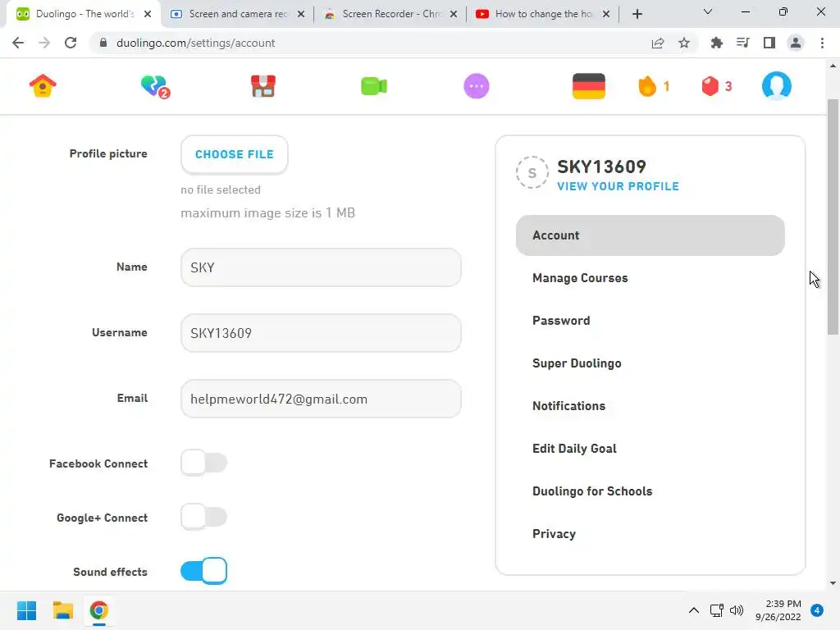The image size is (840, 630).
Task: Switch to Screen and camera recorder tab
Action: (x=239, y=14)
